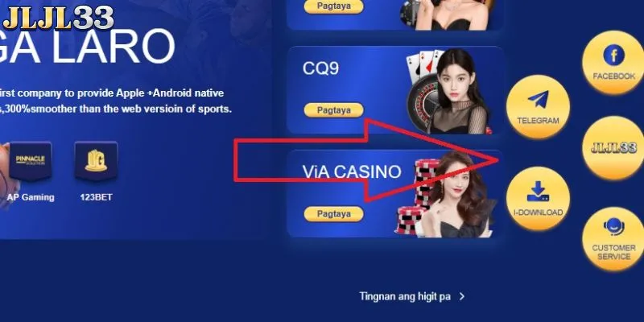644x322 pixels.
Task: Expand more games via chevron arrow
Action: [462, 296]
